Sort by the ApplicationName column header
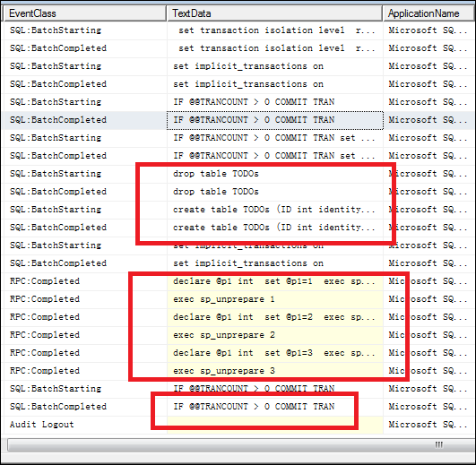 pyautogui.click(x=429, y=13)
